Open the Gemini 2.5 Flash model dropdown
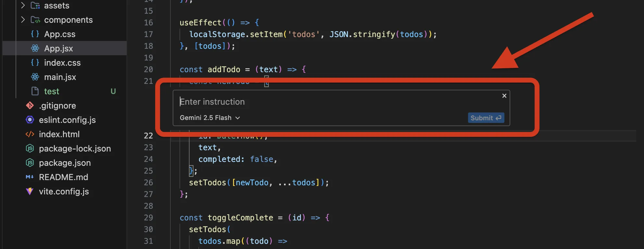The height and width of the screenshot is (249, 644). 210,118
